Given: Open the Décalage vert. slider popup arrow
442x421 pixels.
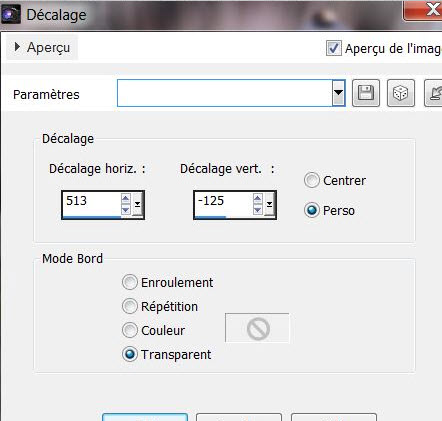Looking at the screenshot, I should pyautogui.click(x=269, y=204).
